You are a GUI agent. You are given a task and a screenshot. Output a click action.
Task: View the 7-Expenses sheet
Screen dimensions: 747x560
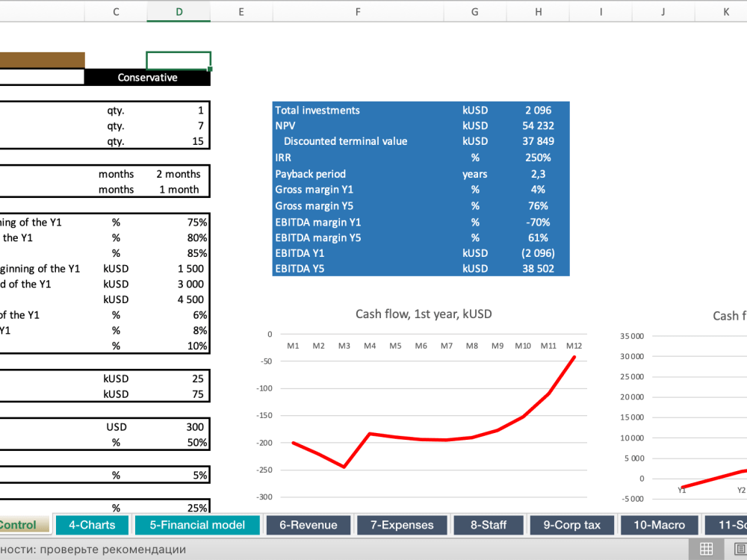pos(402,525)
